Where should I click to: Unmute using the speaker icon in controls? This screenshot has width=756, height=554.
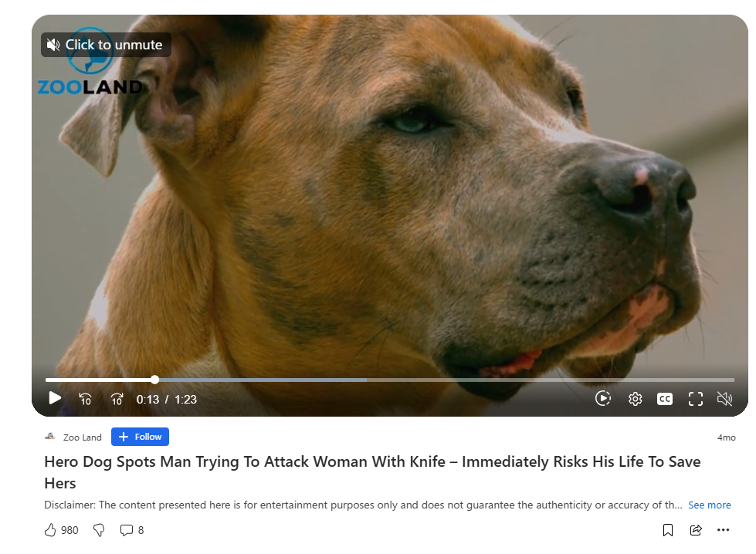pyautogui.click(x=724, y=399)
